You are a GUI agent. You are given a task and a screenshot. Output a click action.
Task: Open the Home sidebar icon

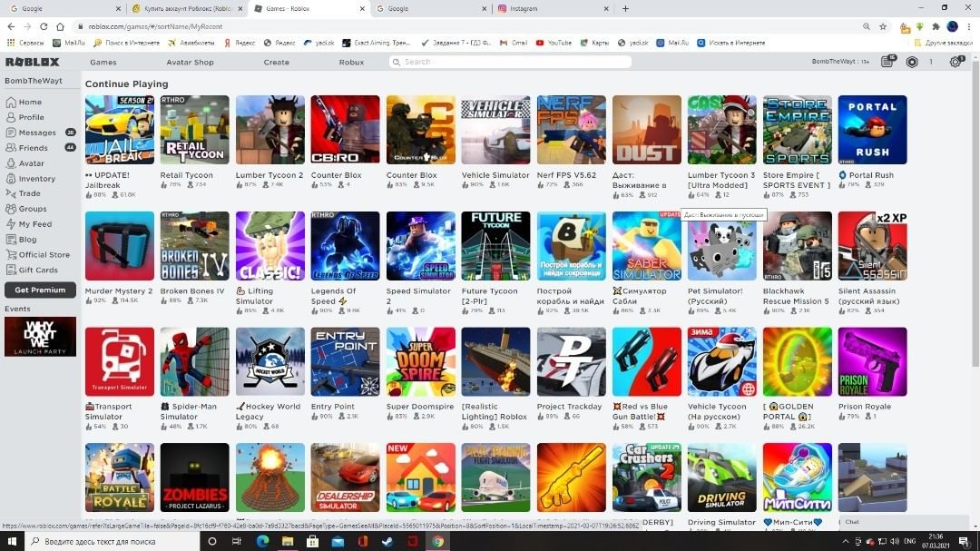pyautogui.click(x=11, y=102)
